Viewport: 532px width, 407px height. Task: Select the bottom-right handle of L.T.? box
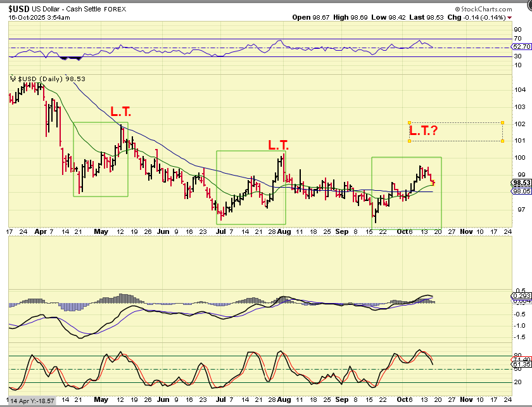502,141
